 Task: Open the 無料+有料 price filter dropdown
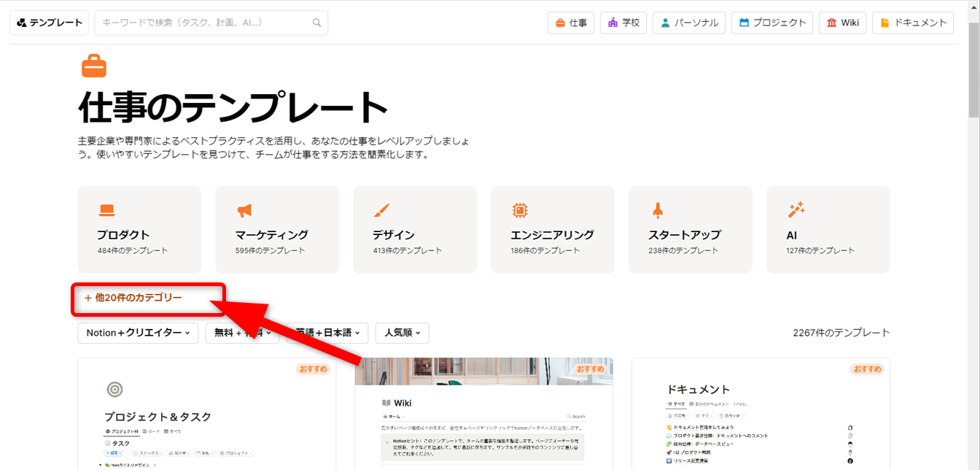242,333
